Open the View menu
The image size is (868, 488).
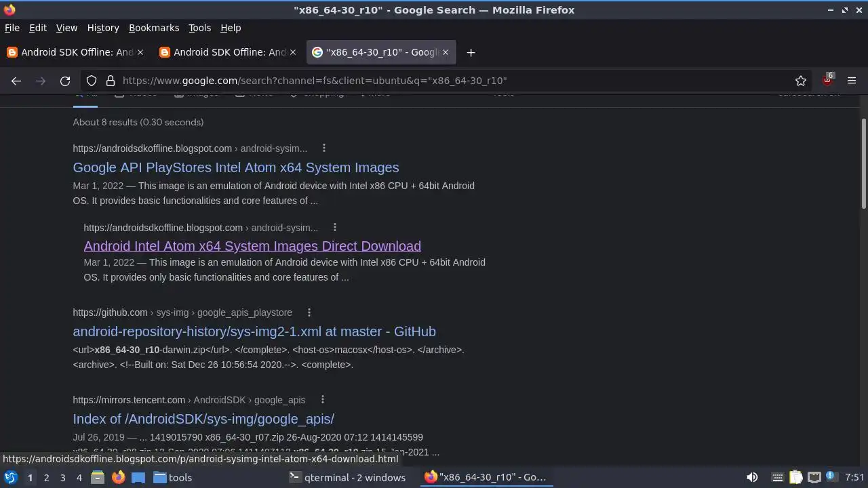click(66, 28)
